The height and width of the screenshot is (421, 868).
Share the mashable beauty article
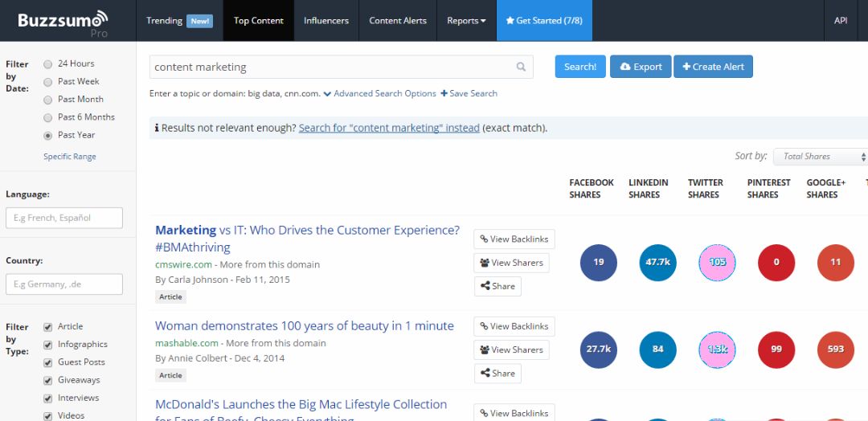(497, 374)
